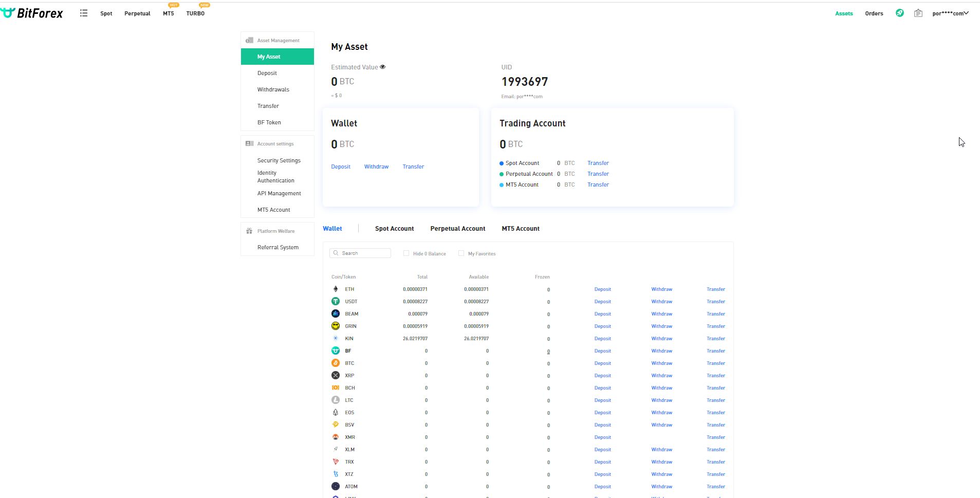Open Deposit in the sidebar
Image resolution: width=980 pixels, height=498 pixels.
point(267,73)
